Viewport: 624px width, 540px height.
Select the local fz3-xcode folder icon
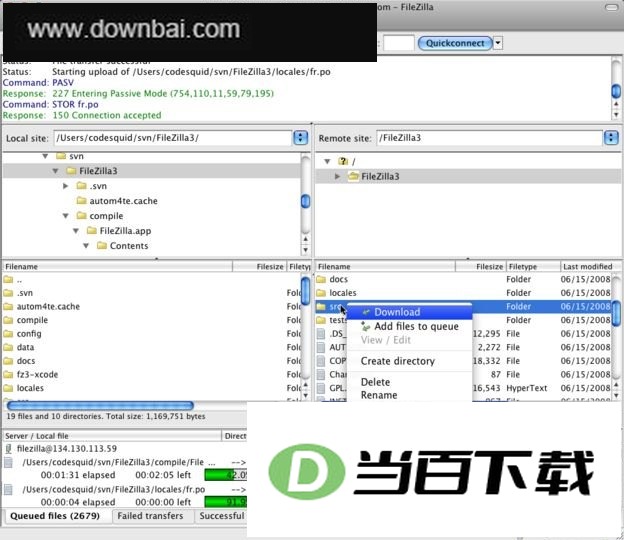pos(8,374)
